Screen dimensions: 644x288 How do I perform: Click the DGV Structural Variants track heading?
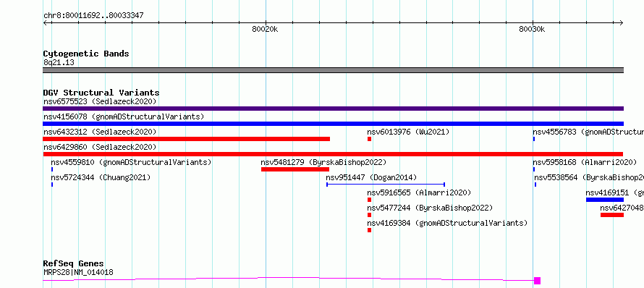pos(101,93)
